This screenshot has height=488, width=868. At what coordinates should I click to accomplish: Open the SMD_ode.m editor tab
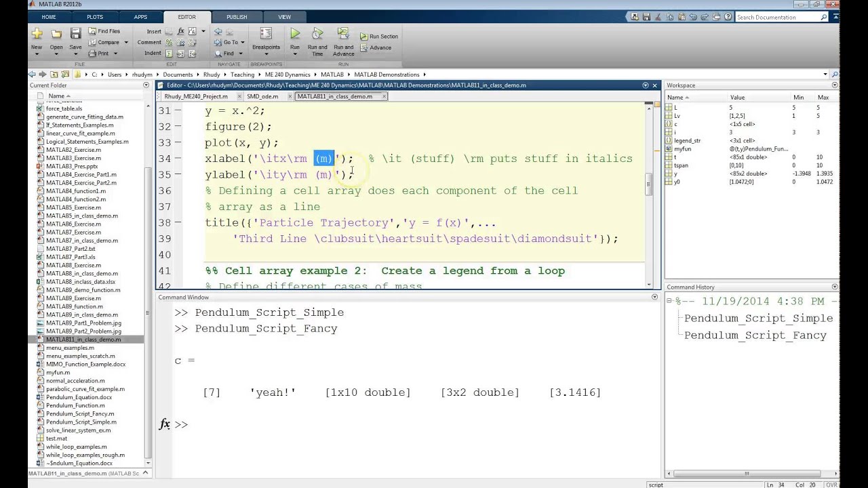click(x=262, y=96)
